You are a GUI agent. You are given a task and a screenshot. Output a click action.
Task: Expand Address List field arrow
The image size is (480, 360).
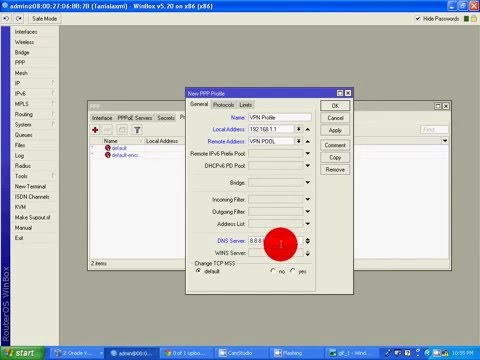coord(308,224)
